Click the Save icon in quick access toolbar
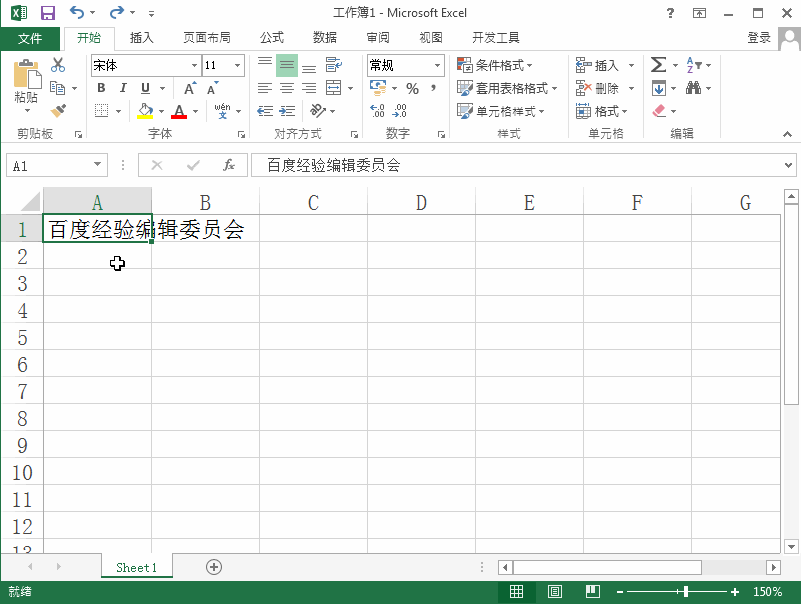The width and height of the screenshot is (801, 604). click(48, 13)
